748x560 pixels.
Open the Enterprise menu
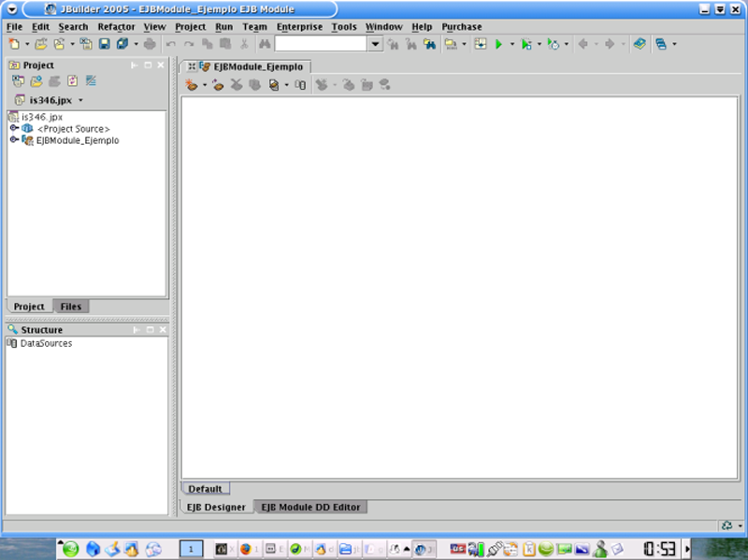pos(298,27)
